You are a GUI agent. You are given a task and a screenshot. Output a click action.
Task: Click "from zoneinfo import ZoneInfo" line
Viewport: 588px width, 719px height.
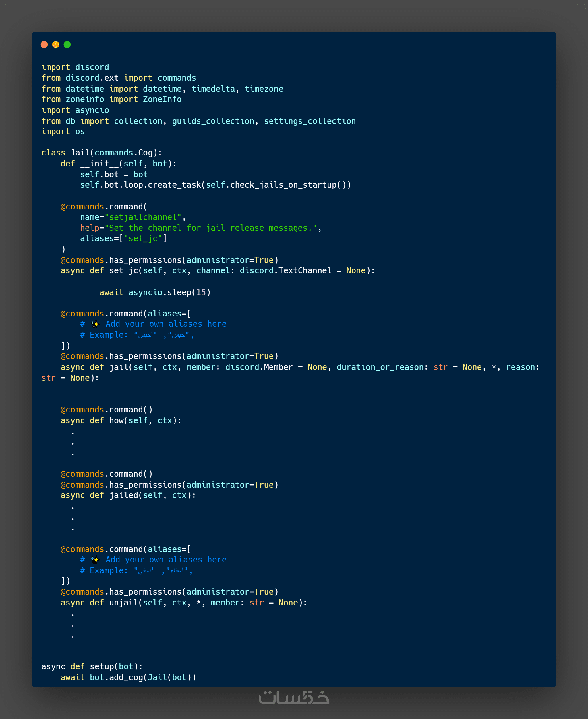pyautogui.click(x=111, y=99)
